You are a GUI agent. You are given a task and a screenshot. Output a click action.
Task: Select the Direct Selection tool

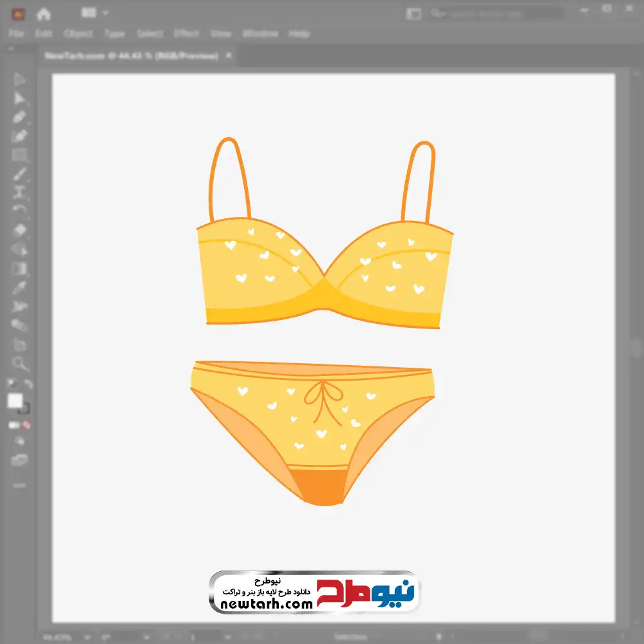pyautogui.click(x=19, y=99)
